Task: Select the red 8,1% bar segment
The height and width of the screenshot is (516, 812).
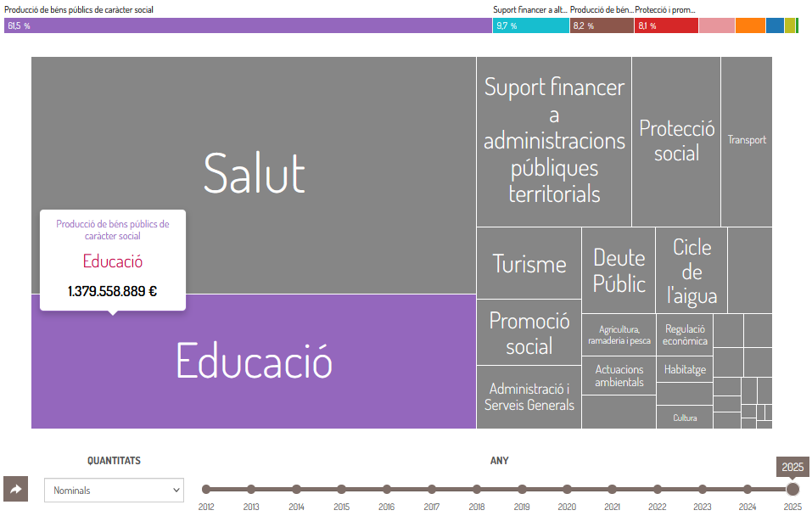Action: pyautogui.click(x=666, y=25)
